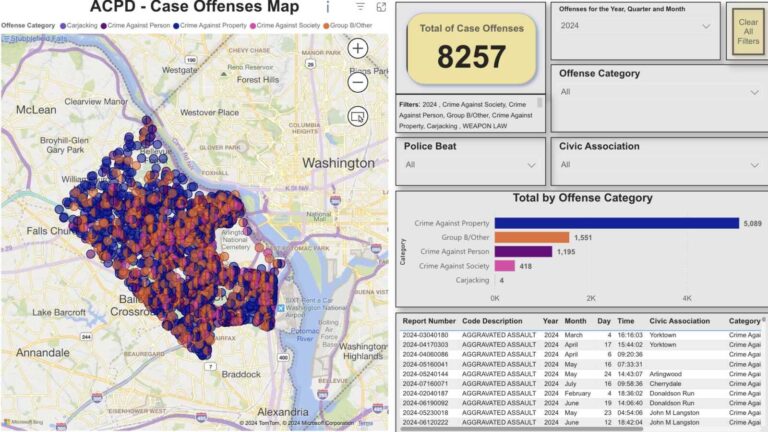
Task: Select report 2024-05240144 row
Action: click(x=581, y=374)
